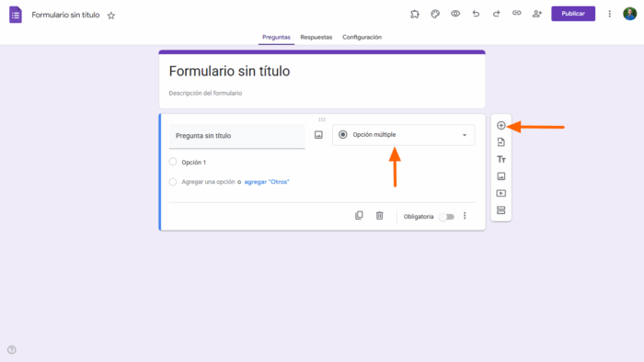644x362 pixels.
Task: Add a title and description block
Action: [x=500, y=159]
